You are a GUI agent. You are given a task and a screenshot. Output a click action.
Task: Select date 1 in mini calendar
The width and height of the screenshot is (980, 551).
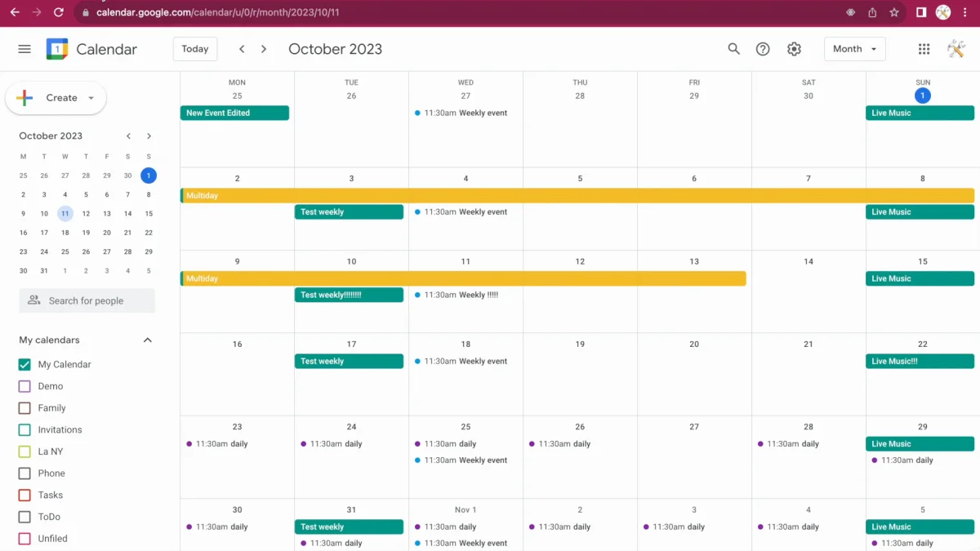(149, 176)
